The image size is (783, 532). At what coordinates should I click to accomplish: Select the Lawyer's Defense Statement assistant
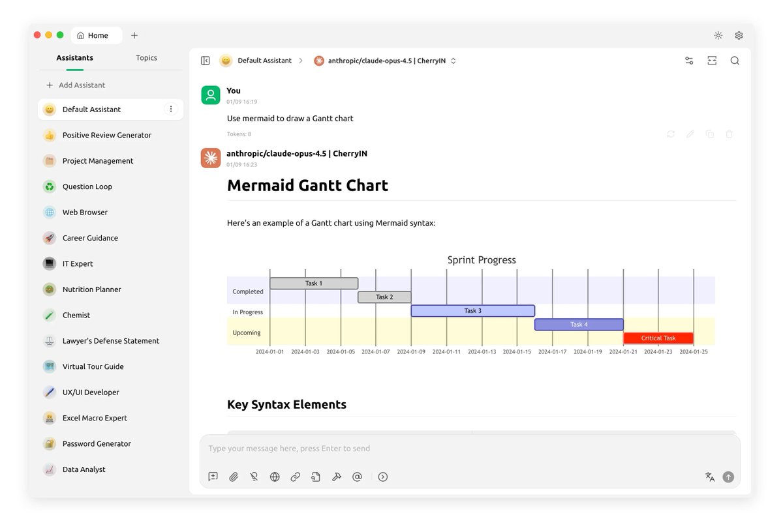[110, 341]
